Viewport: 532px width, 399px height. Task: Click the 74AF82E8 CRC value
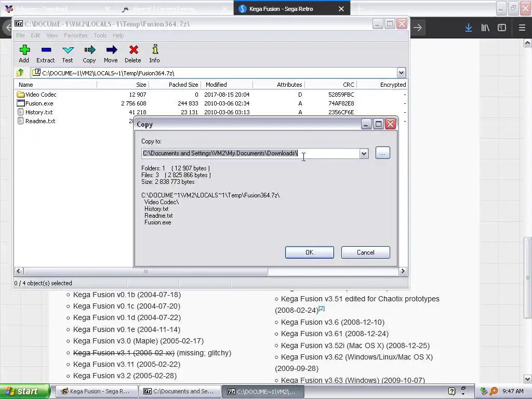[341, 103]
